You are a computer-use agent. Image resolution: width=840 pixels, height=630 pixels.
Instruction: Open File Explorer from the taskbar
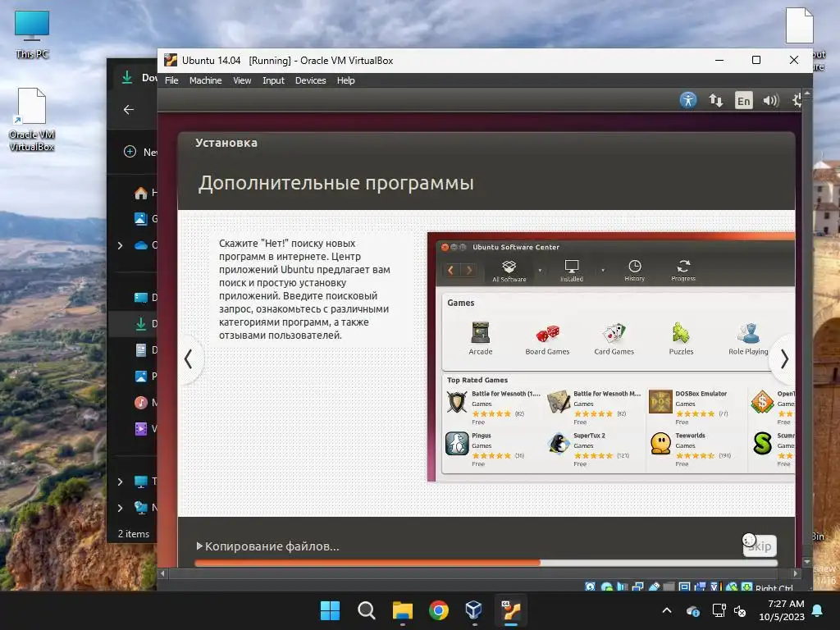click(x=402, y=610)
